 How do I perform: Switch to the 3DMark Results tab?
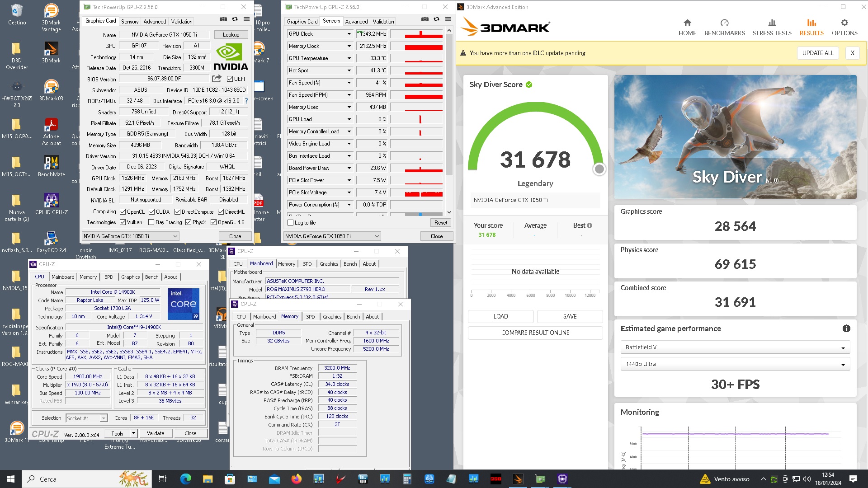(x=811, y=28)
